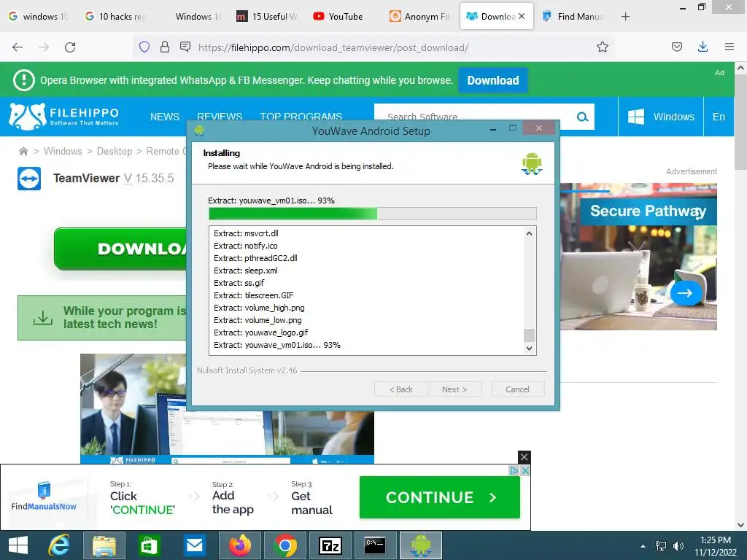Click the clock showing 1:25 PM
This screenshot has height=560, width=747.
click(716, 540)
